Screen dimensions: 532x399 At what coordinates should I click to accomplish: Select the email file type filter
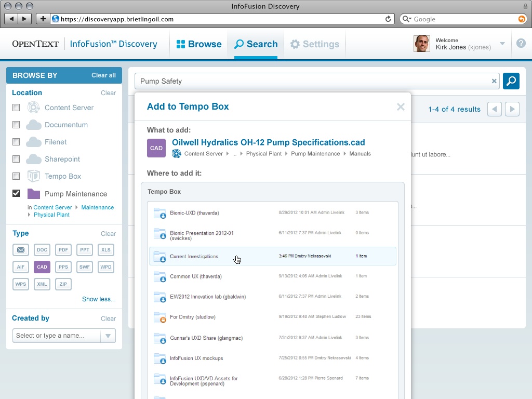(x=21, y=250)
